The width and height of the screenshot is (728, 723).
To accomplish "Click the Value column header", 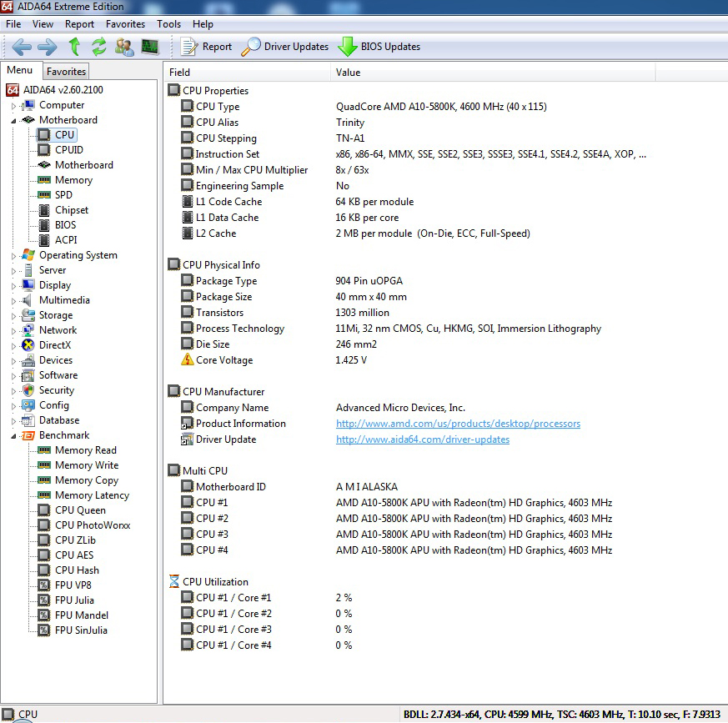I will (493, 72).
